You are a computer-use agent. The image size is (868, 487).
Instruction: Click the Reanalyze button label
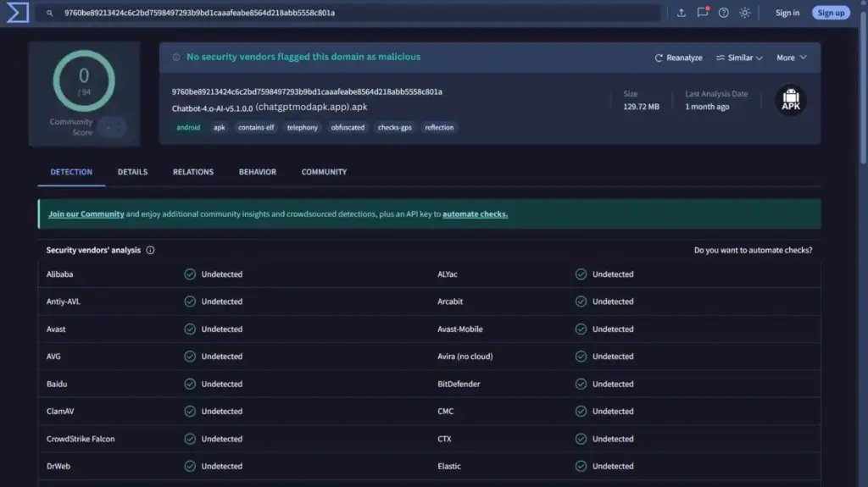684,58
